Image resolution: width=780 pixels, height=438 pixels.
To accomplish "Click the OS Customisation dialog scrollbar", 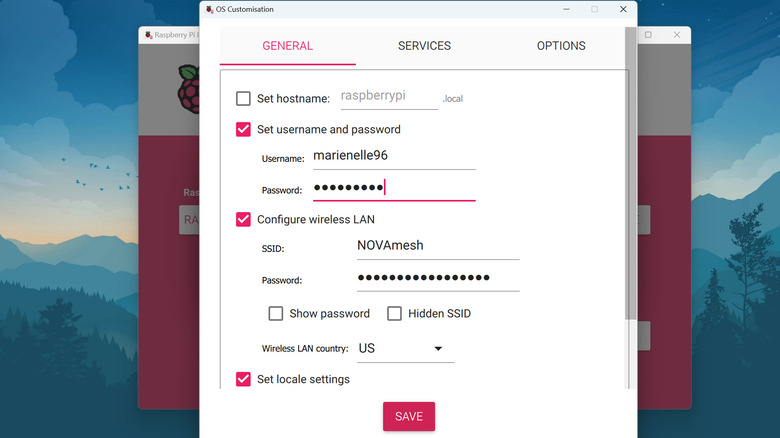I will pos(630,173).
